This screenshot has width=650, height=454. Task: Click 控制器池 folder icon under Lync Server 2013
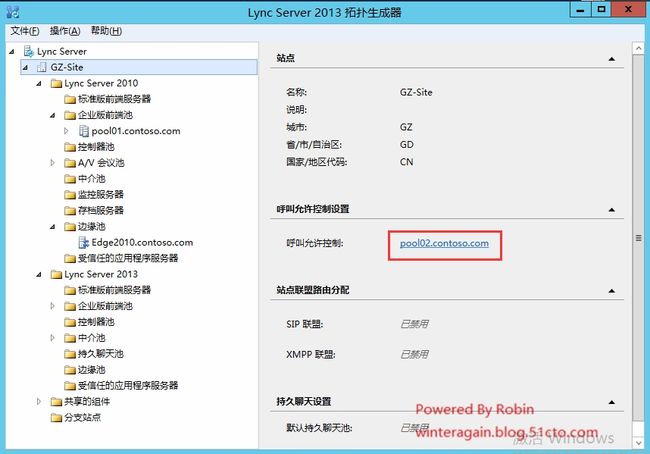(x=70, y=322)
